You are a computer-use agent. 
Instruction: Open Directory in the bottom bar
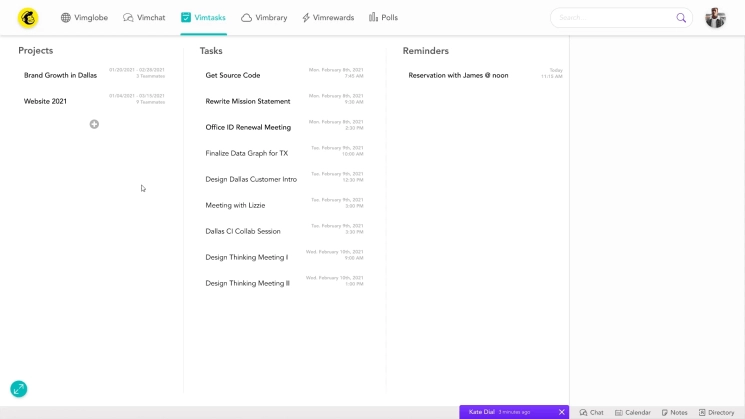pos(716,412)
